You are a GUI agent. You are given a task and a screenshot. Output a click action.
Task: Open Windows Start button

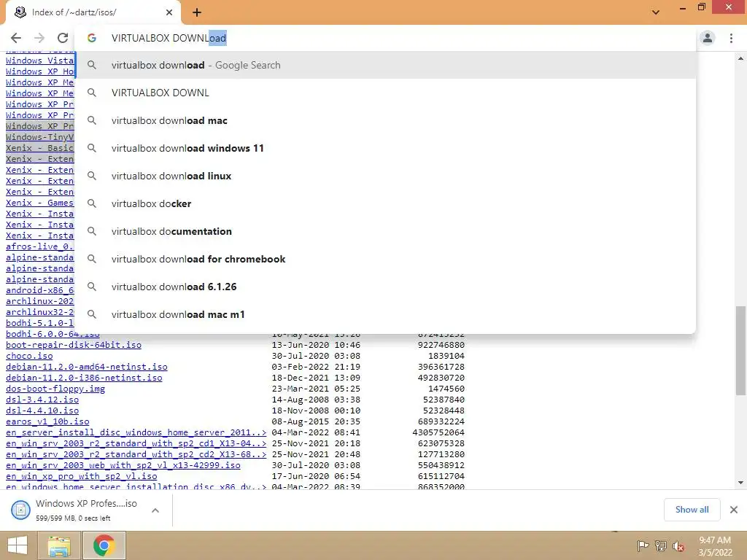(18, 545)
